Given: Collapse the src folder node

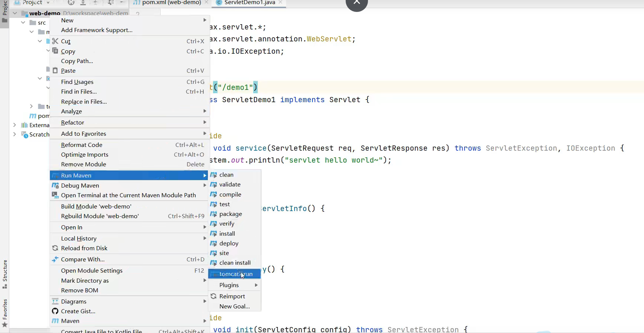Looking at the screenshot, I should 23,22.
